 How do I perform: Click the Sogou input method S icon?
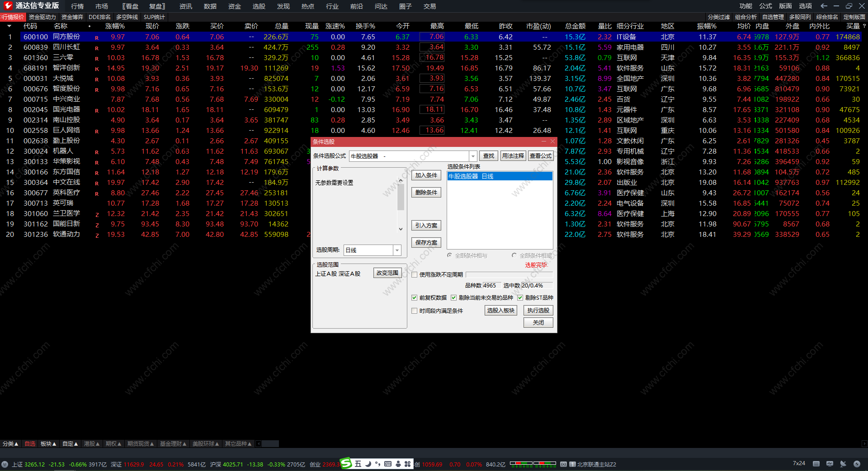(x=346, y=463)
